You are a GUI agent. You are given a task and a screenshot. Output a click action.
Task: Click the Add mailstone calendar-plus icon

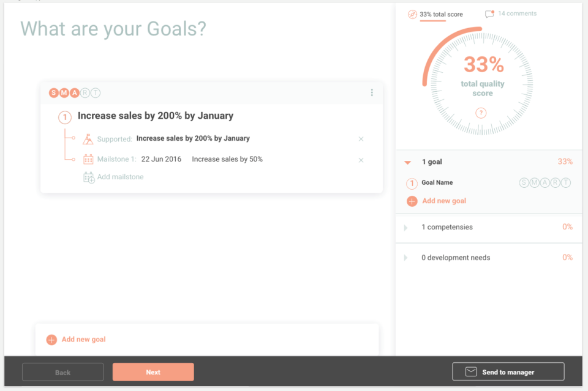[x=89, y=177]
